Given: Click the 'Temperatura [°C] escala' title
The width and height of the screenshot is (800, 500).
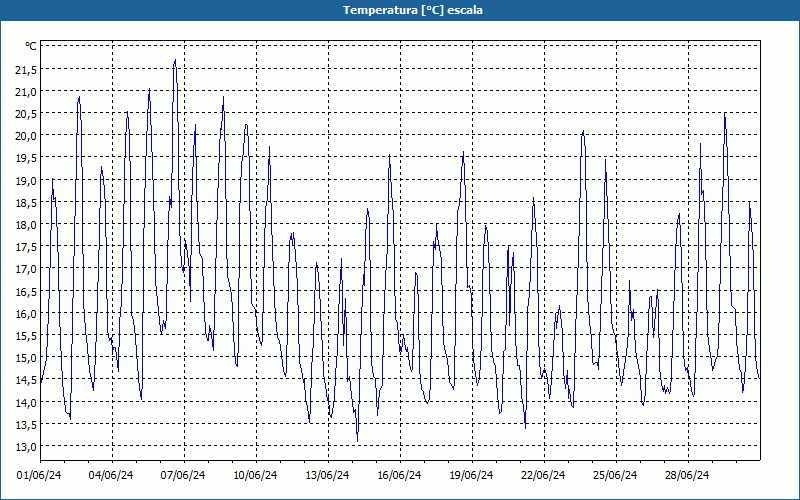Looking at the screenshot, I should 413,10.
